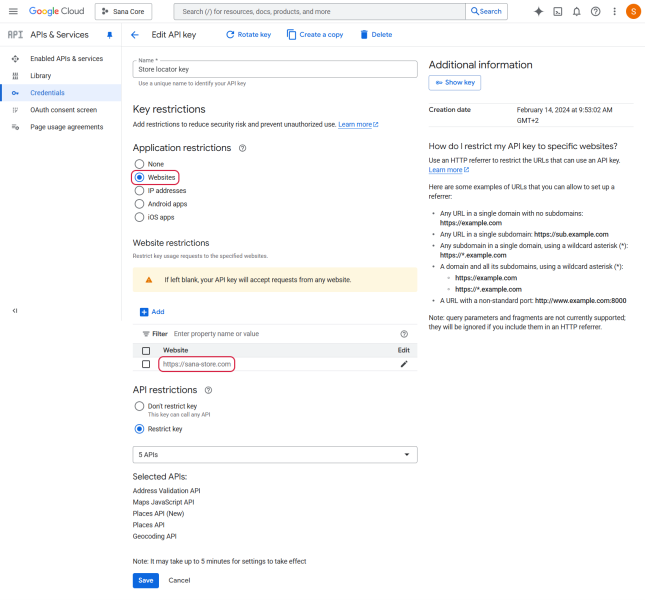Open the Sana Core project picker
The image size is (645, 600).
124,11
